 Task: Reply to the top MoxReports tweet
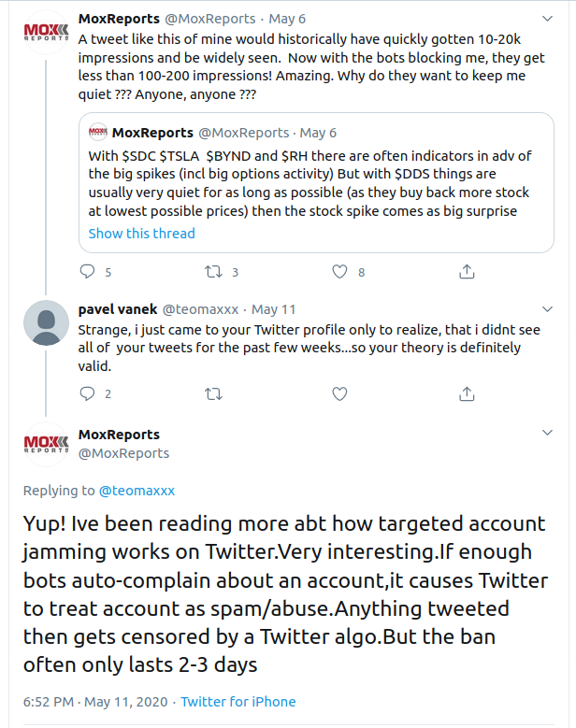pyautogui.click(x=88, y=272)
